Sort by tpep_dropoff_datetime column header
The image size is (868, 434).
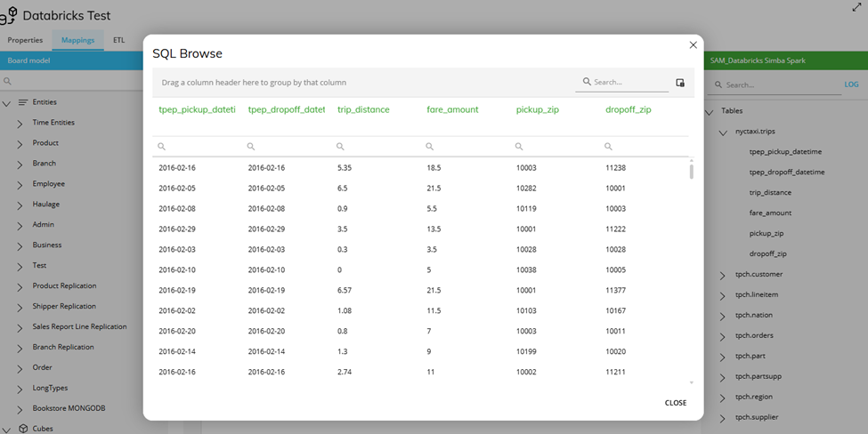(x=286, y=109)
